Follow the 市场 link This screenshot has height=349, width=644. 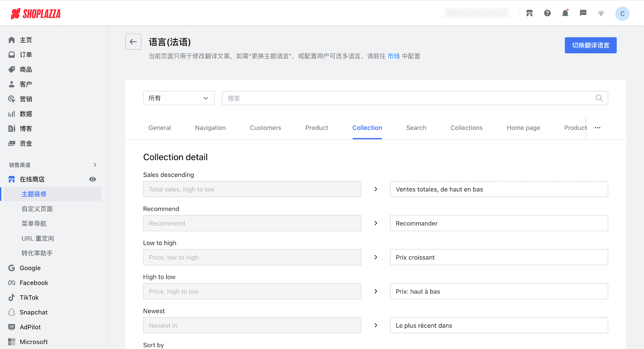393,56
